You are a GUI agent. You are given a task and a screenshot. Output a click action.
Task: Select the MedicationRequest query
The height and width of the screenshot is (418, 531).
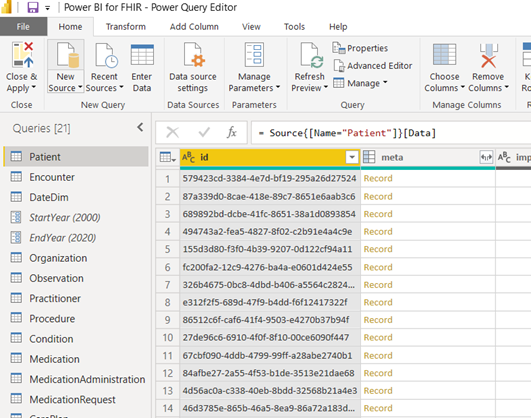click(76, 399)
